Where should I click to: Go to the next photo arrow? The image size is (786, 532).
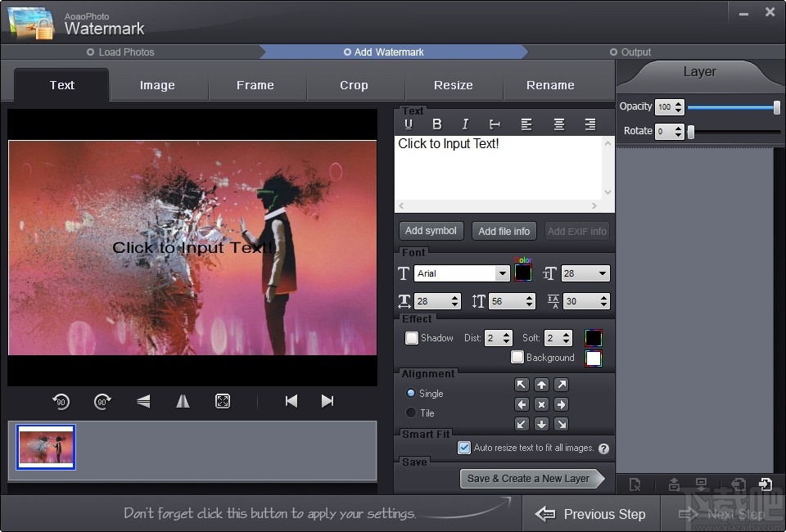coord(327,401)
